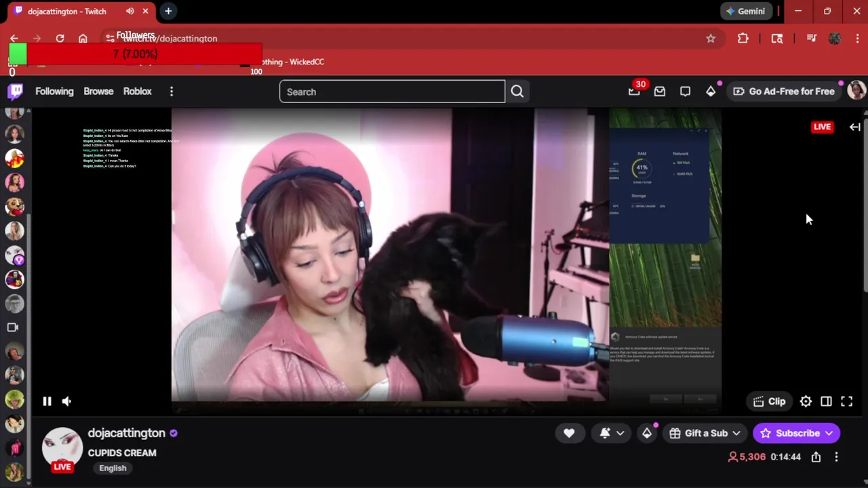Mute the player volume speaker
The height and width of the screenshot is (488, 868).
(66, 401)
